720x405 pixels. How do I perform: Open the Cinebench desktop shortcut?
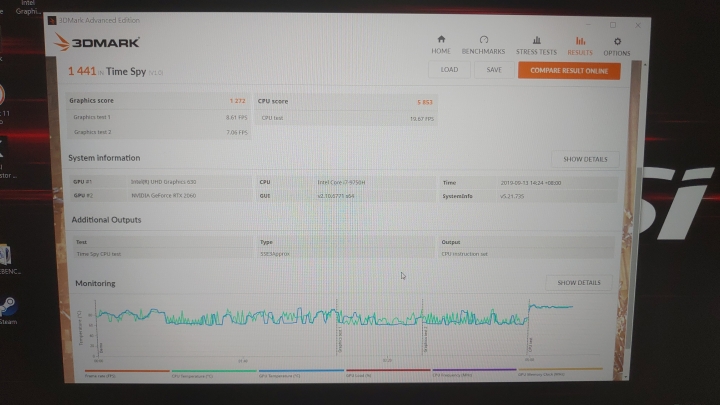coord(8,260)
